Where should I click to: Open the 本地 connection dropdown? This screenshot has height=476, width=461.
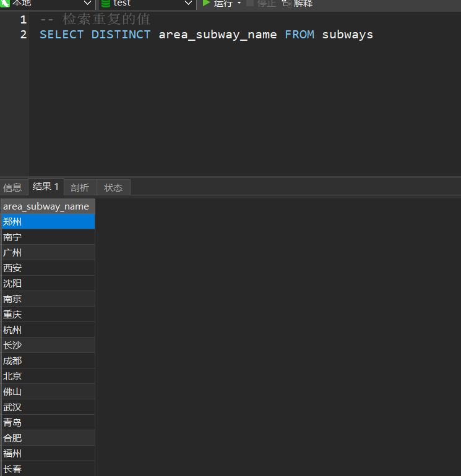(x=48, y=3)
